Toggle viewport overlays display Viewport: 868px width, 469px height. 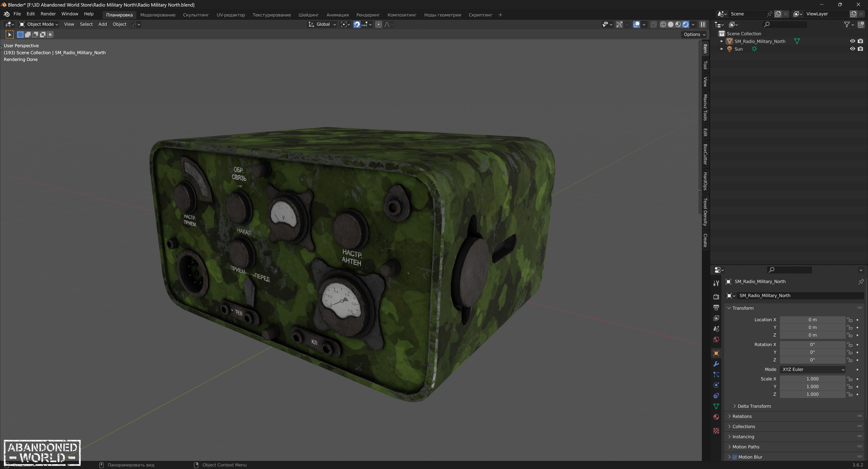coord(636,24)
